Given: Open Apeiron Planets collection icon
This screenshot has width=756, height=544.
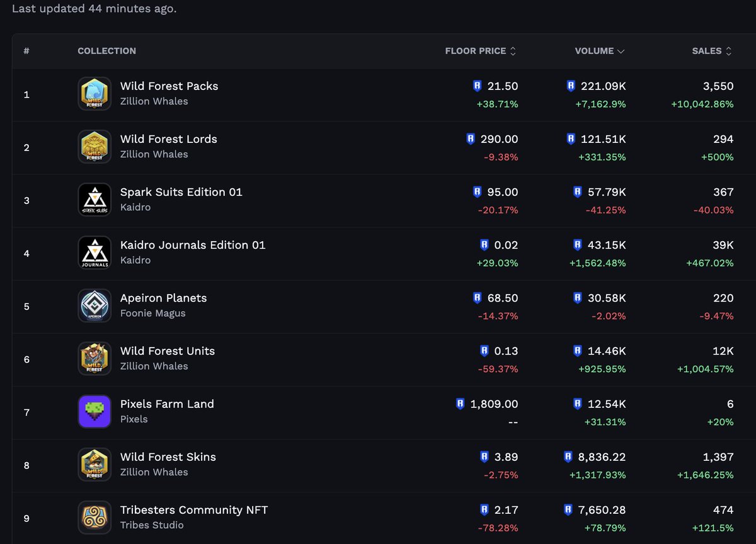Looking at the screenshot, I should tap(94, 305).
